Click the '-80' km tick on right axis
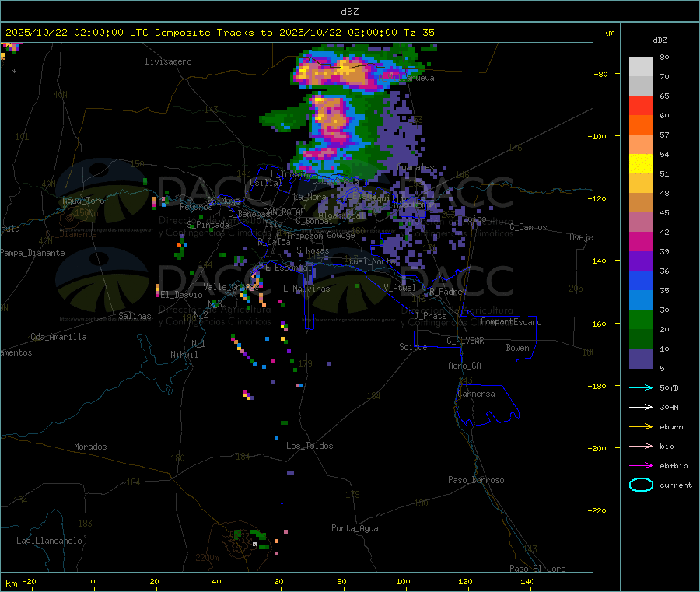This screenshot has height=592, width=700. [x=600, y=74]
